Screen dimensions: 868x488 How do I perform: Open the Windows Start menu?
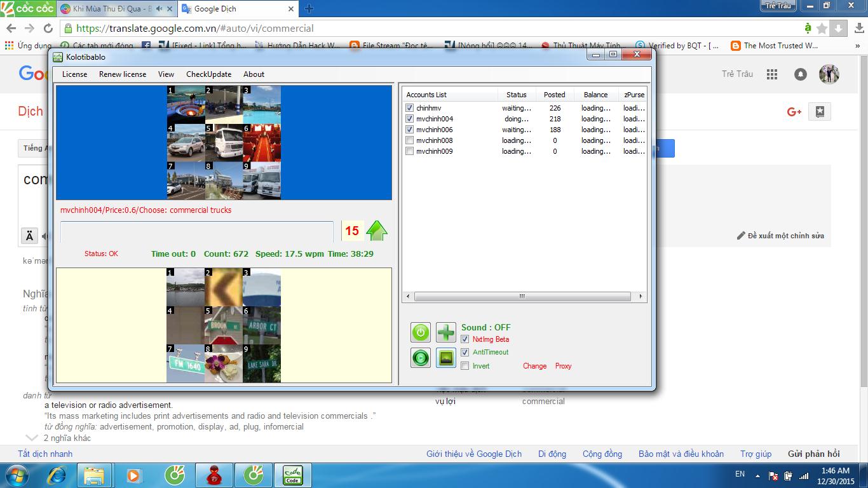[17, 475]
